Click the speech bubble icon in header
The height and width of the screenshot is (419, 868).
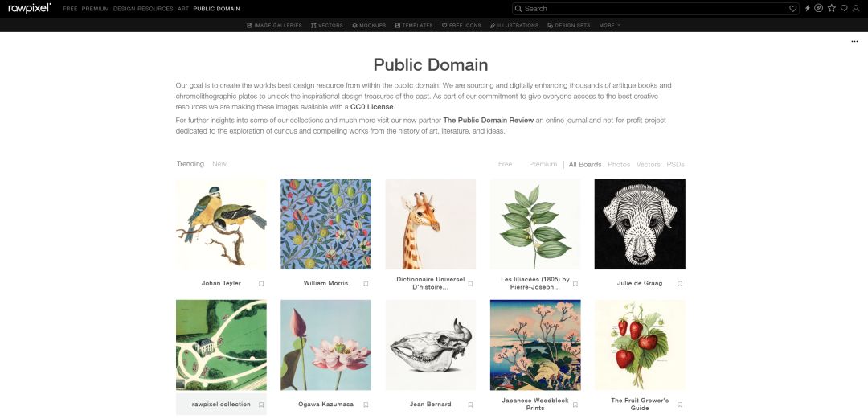click(x=844, y=8)
